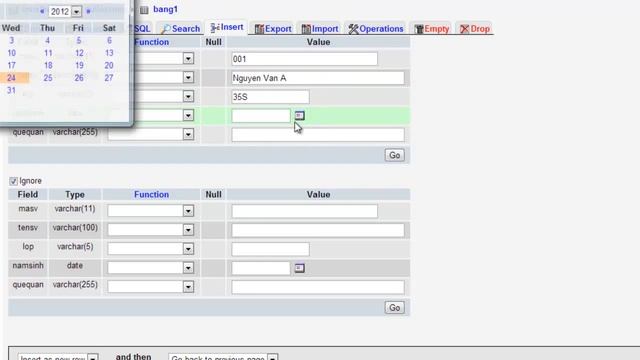
Task: Go to previous year arrow in calendar
Action: [x=42, y=11]
